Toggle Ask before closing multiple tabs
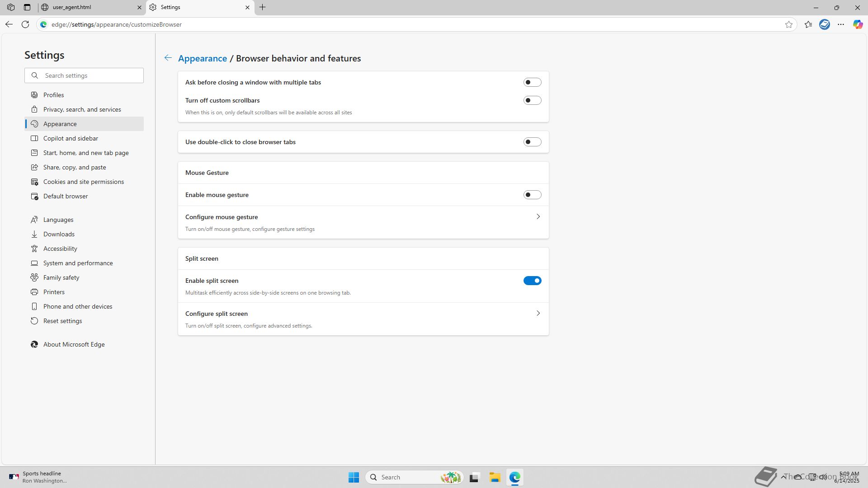The height and width of the screenshot is (488, 868). pos(532,82)
